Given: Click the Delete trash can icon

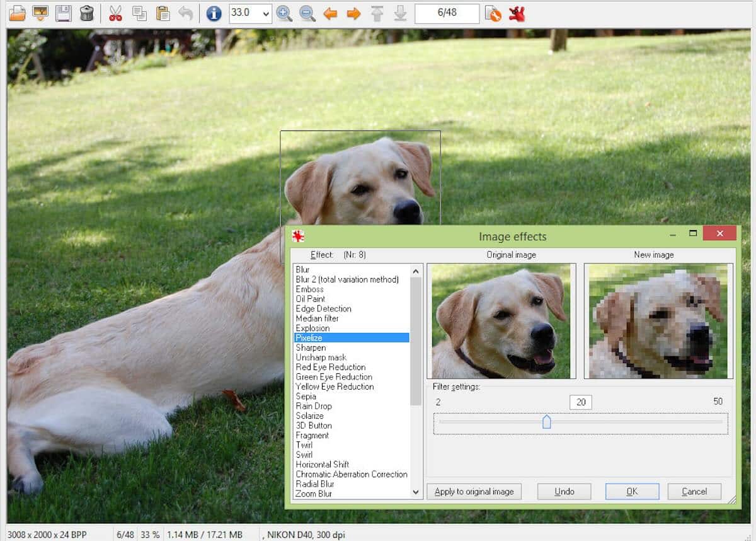Looking at the screenshot, I should (x=87, y=13).
